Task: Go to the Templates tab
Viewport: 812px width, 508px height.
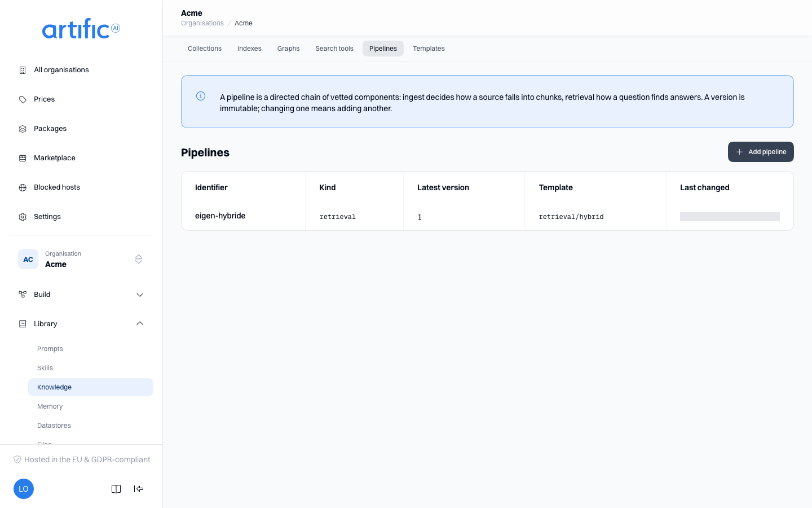Action: click(429, 49)
